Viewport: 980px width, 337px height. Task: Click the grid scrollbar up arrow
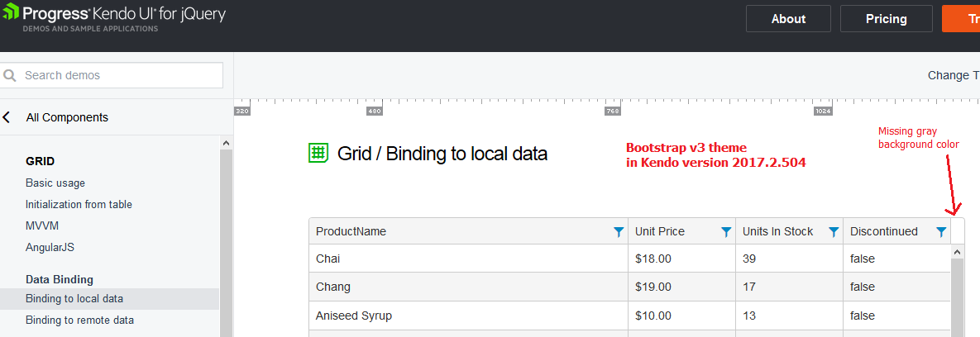958,251
